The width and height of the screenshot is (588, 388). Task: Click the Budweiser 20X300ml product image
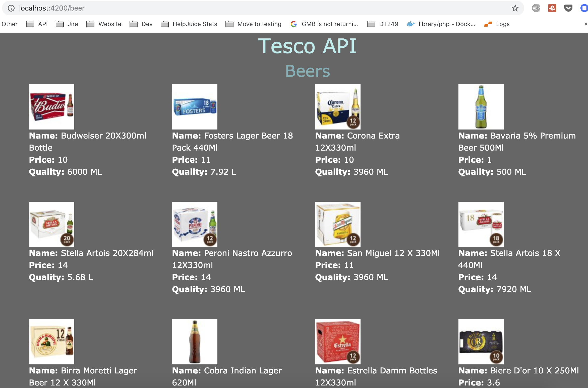coord(51,107)
